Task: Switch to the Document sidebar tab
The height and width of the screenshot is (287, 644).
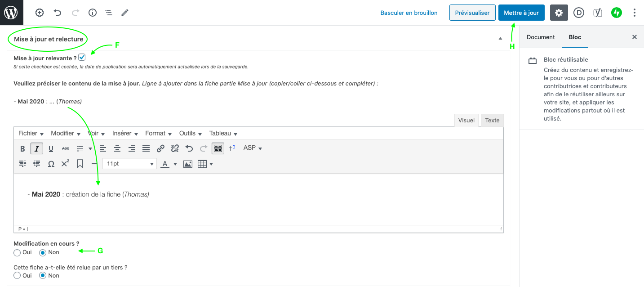Action: point(541,37)
